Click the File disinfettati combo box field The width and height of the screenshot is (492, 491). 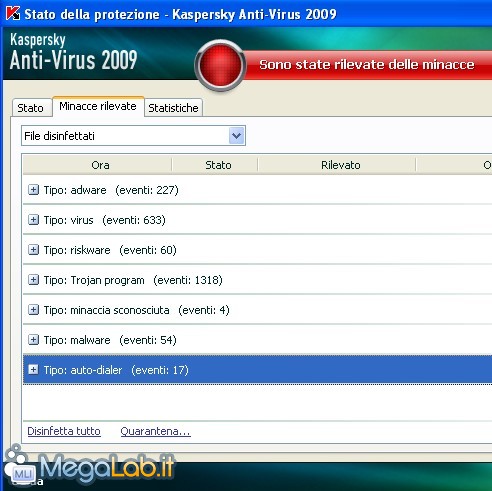[133, 136]
